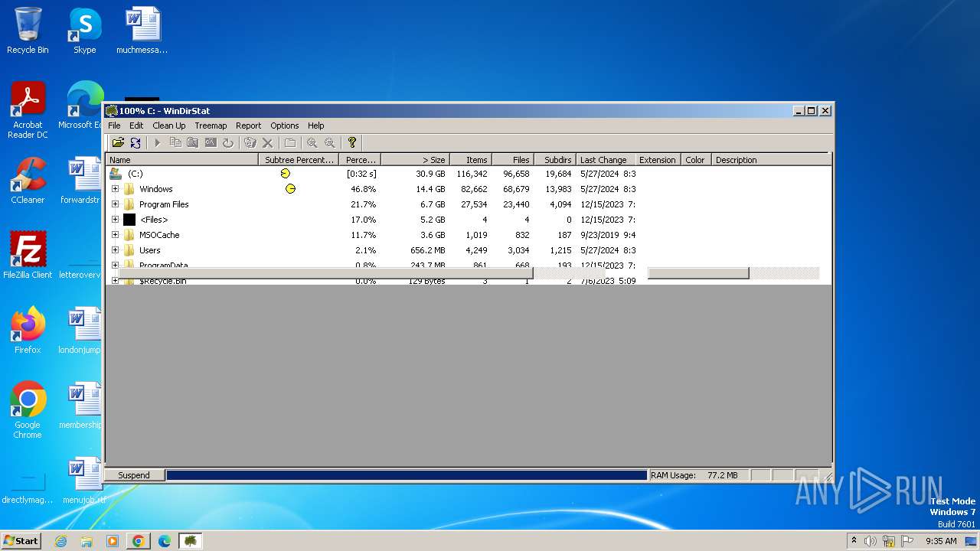Open FileZilla Client desktop shortcut
980x551 pixels.
click(x=28, y=256)
